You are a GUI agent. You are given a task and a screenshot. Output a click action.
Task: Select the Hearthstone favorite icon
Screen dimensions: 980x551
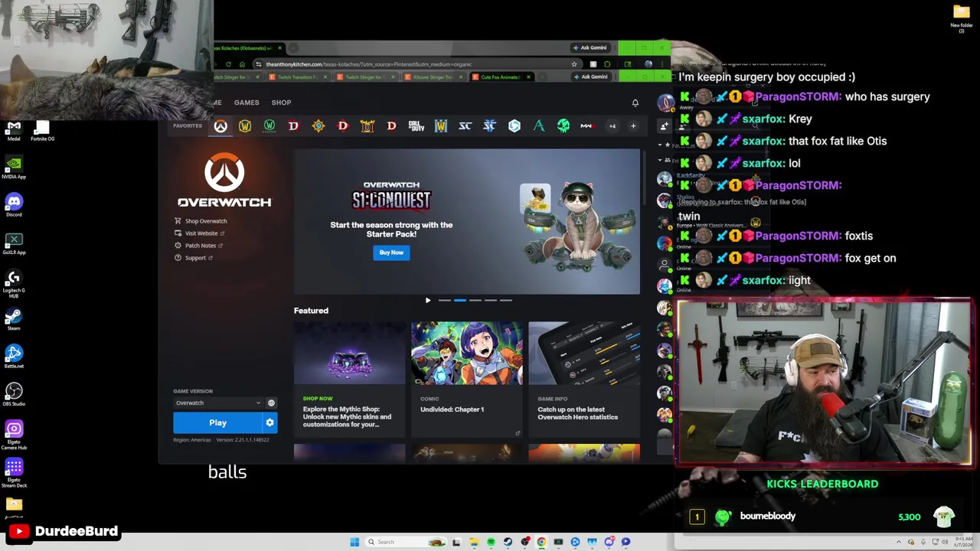pos(318,126)
